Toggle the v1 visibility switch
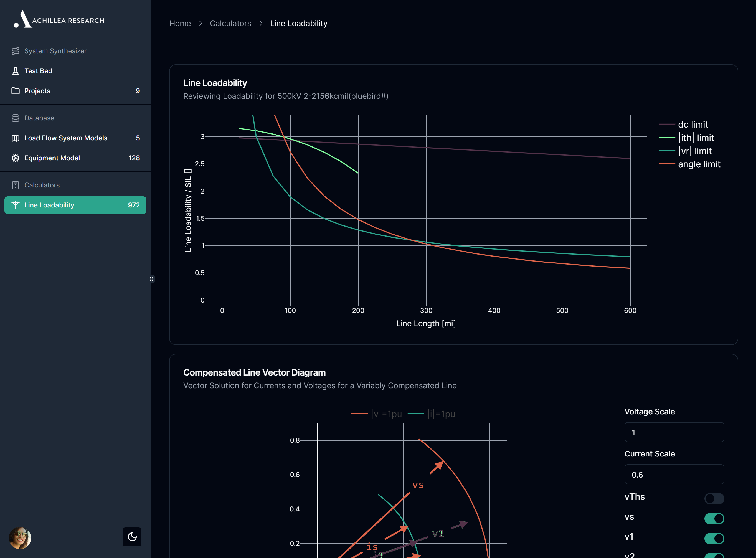Image resolution: width=756 pixels, height=558 pixels. coord(714,537)
